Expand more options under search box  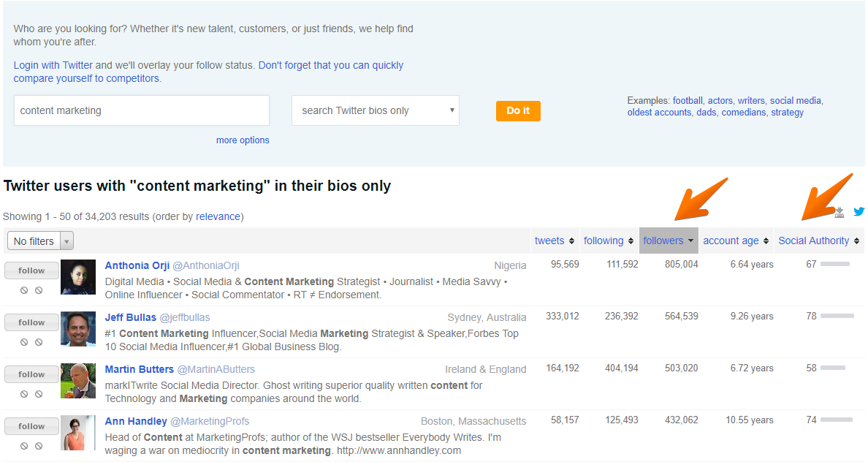pyautogui.click(x=243, y=140)
